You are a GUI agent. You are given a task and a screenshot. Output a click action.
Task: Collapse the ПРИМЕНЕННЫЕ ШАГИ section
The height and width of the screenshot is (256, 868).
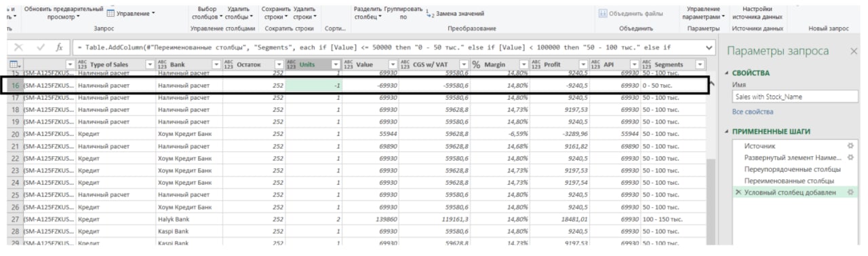coord(727,132)
